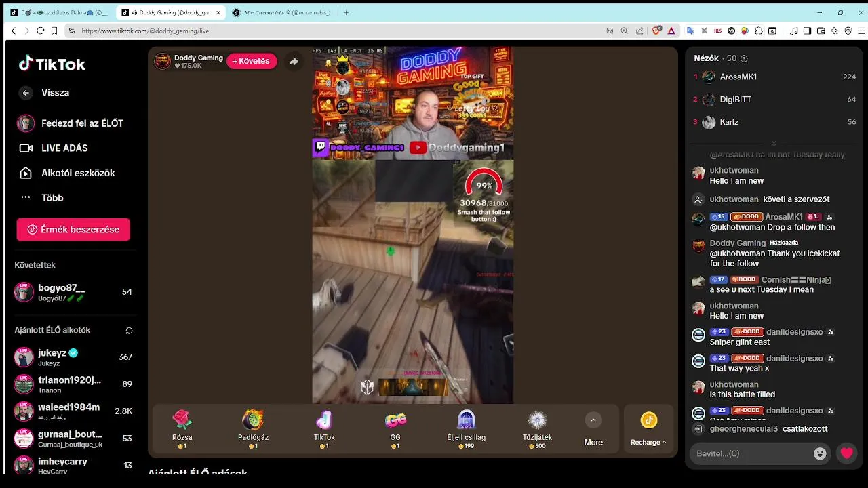868x488 pixels.
Task: Go back in browser history
Action: [x=14, y=30]
